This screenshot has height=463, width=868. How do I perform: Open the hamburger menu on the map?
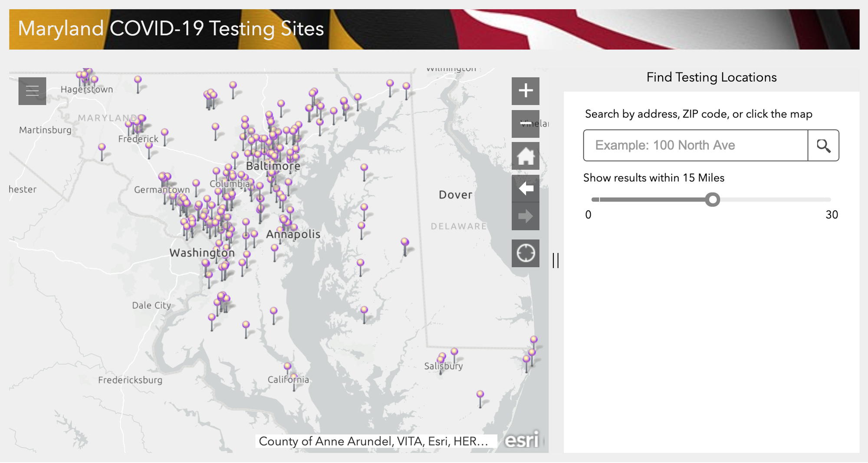tap(32, 91)
